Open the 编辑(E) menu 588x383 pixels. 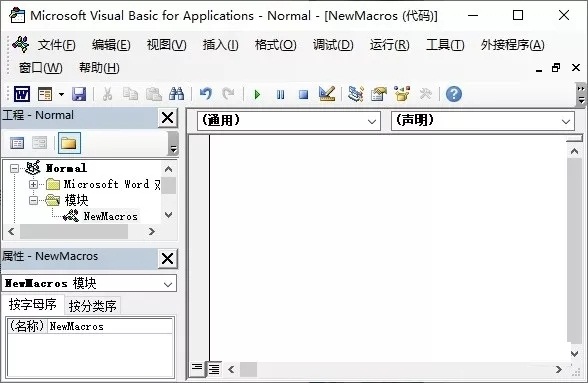click(111, 45)
